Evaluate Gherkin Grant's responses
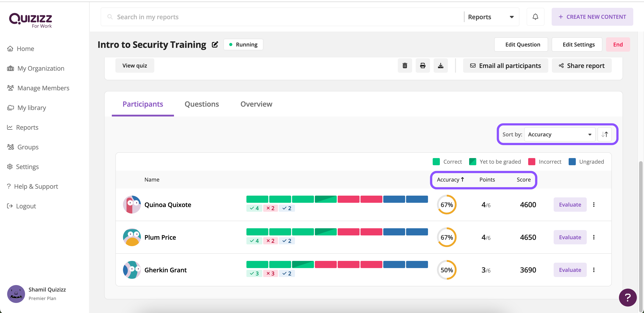This screenshot has width=644, height=313. click(x=570, y=270)
